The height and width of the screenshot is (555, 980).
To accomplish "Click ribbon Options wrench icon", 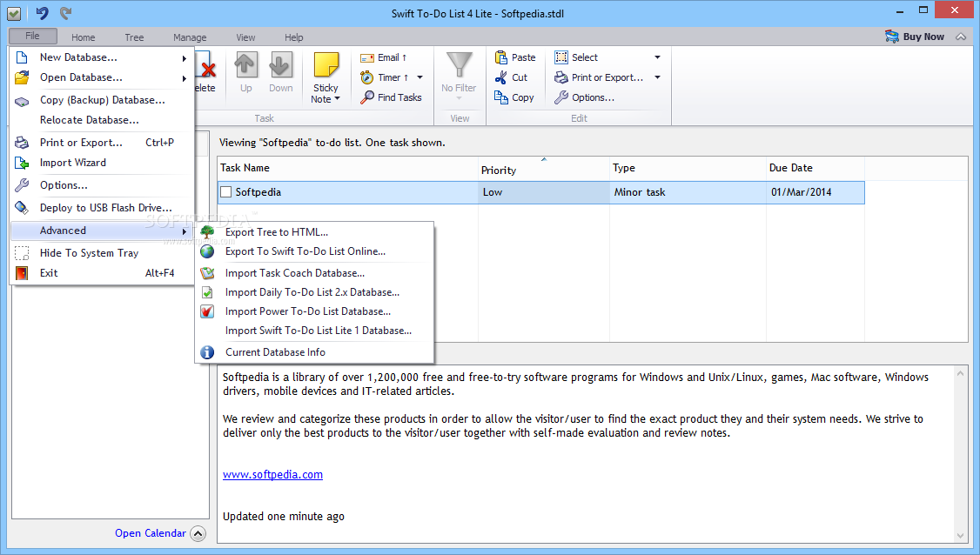I will click(561, 97).
